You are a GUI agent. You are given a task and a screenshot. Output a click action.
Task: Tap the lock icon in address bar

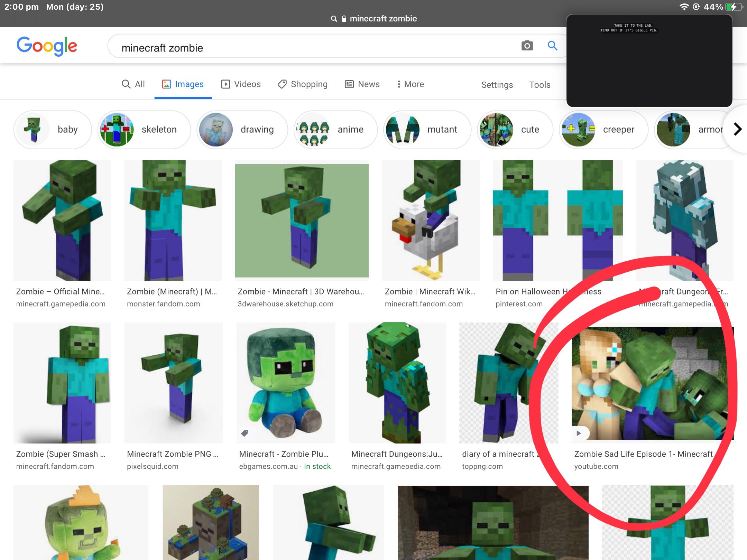coord(344,19)
